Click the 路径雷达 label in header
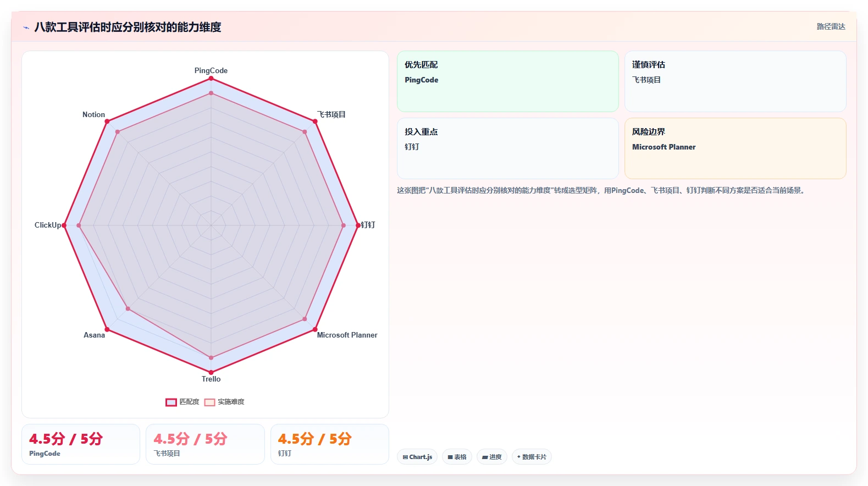Screen dimensions: 868x486 click(x=831, y=26)
